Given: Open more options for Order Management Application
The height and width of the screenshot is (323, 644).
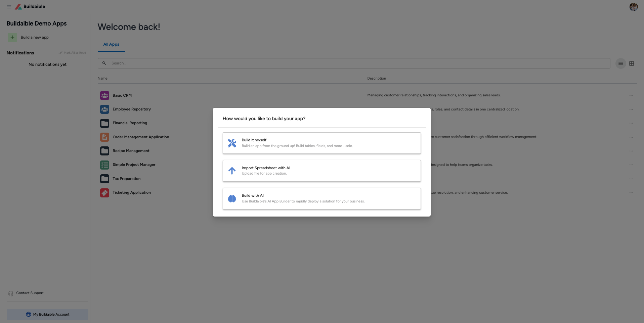Looking at the screenshot, I should pyautogui.click(x=631, y=137).
